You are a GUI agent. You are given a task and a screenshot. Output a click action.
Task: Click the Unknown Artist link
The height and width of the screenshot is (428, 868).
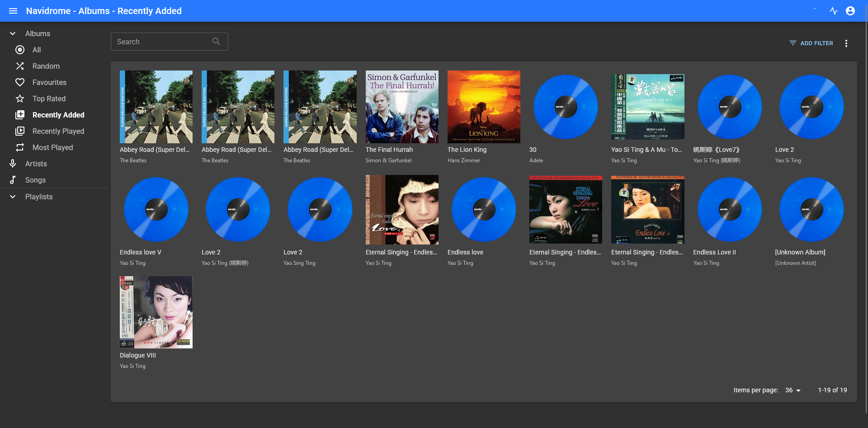pyautogui.click(x=796, y=263)
